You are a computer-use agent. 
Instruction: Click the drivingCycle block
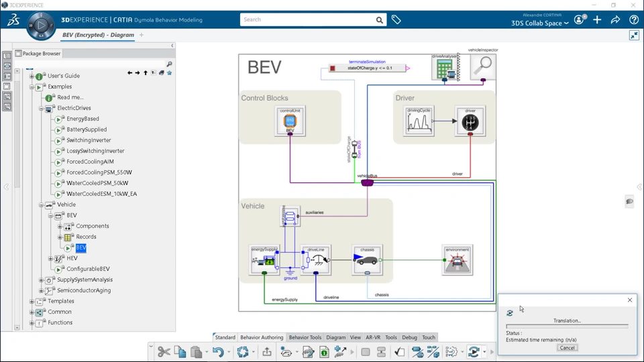click(x=419, y=121)
